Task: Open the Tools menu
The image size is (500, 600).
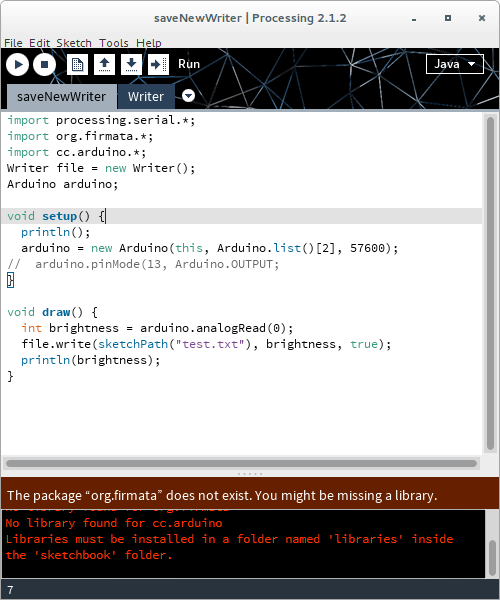Action: 114,43
